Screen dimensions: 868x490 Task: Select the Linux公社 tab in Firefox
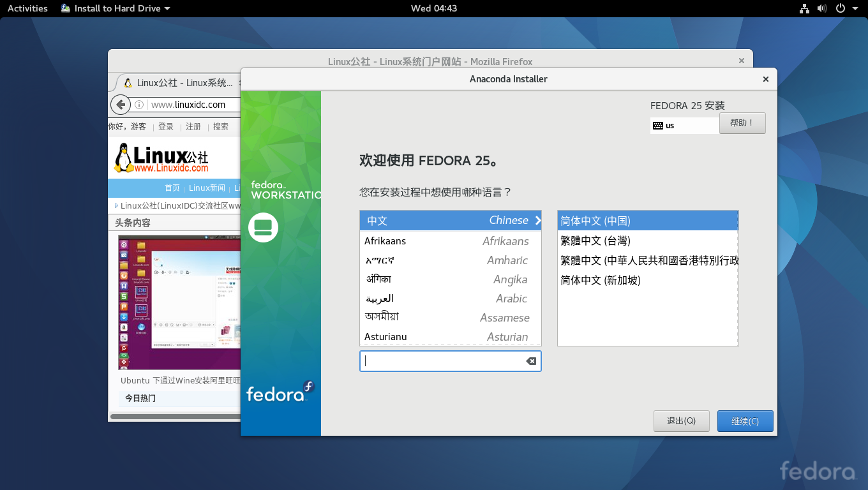tap(178, 83)
